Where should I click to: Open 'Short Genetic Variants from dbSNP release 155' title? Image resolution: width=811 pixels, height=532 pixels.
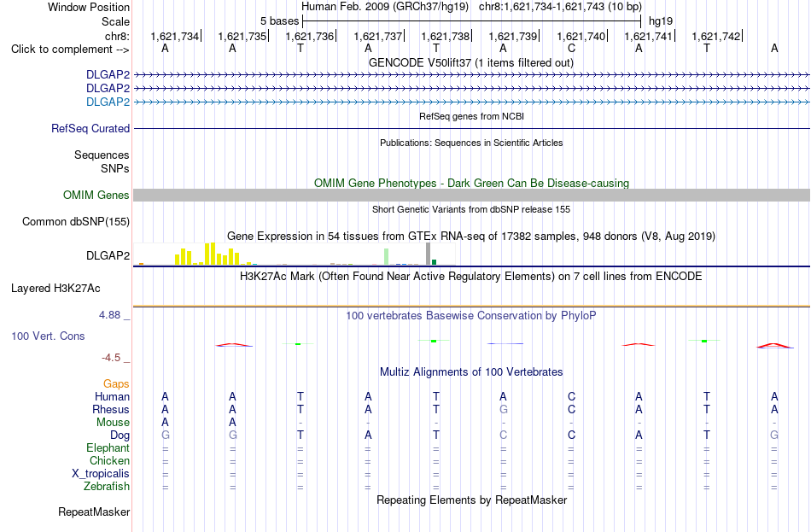point(471,209)
